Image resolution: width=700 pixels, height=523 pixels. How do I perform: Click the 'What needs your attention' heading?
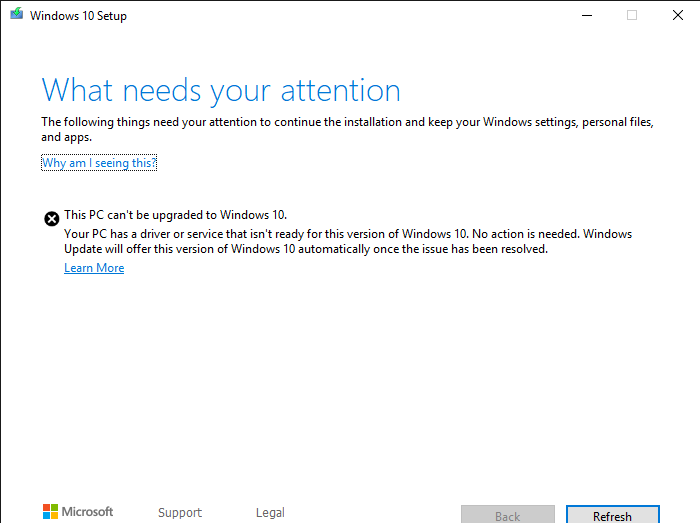(x=221, y=91)
